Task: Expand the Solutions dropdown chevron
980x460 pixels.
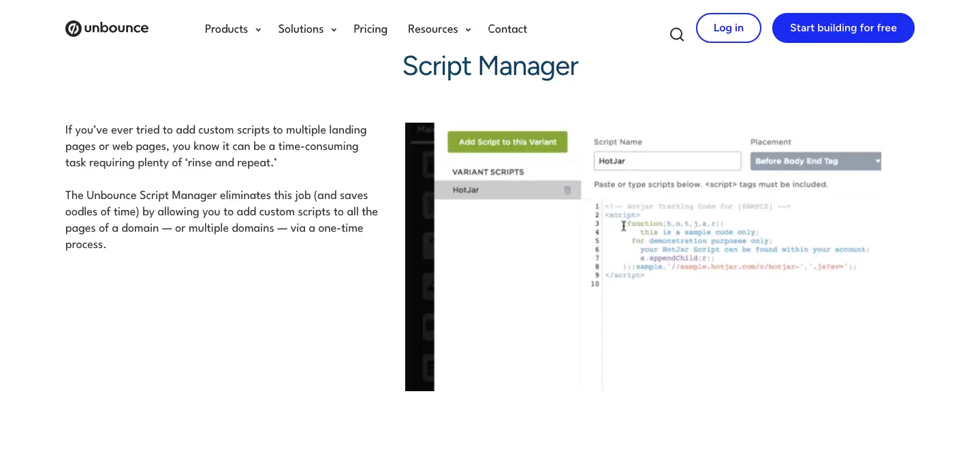Action: [x=334, y=30]
